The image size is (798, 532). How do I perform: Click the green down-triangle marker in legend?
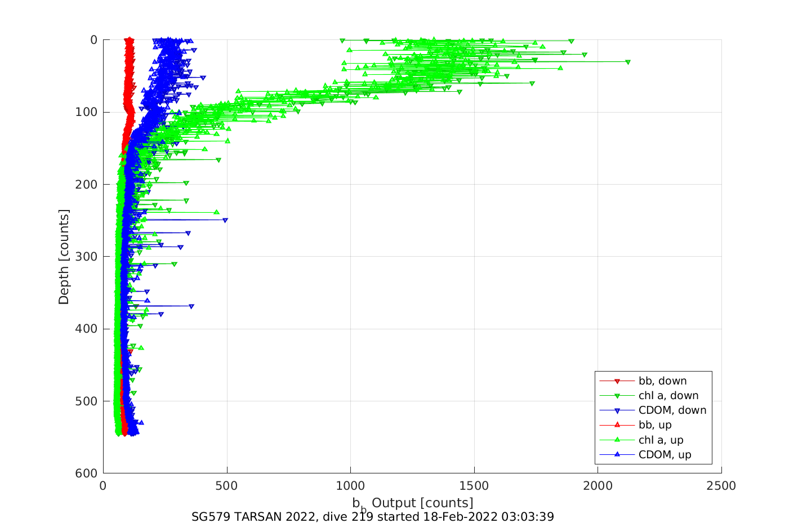617,396
